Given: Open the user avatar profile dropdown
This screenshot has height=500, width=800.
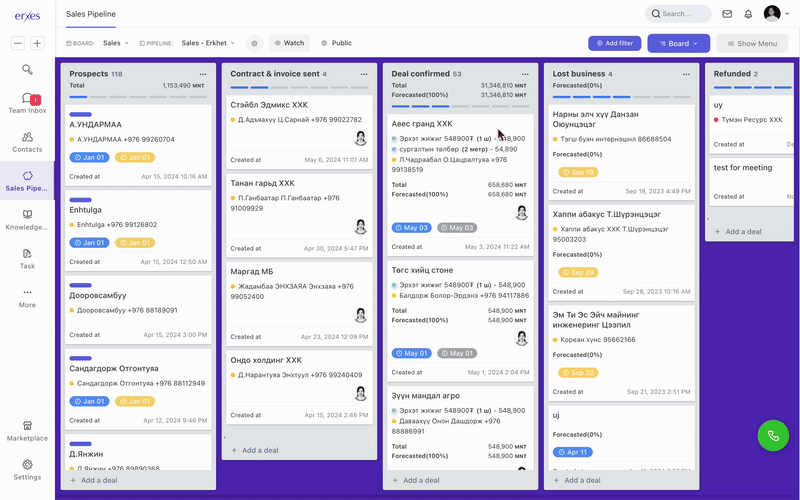Looking at the screenshot, I should [x=777, y=14].
